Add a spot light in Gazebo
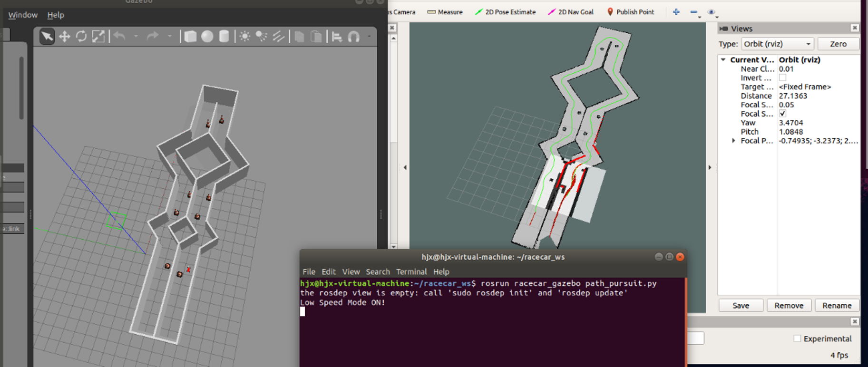This screenshot has height=367, width=868. (261, 37)
